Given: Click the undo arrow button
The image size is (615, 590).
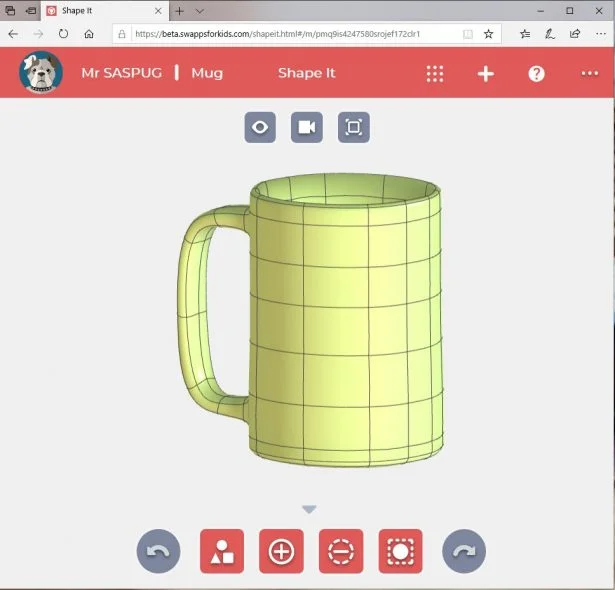Looking at the screenshot, I should click(x=158, y=551).
